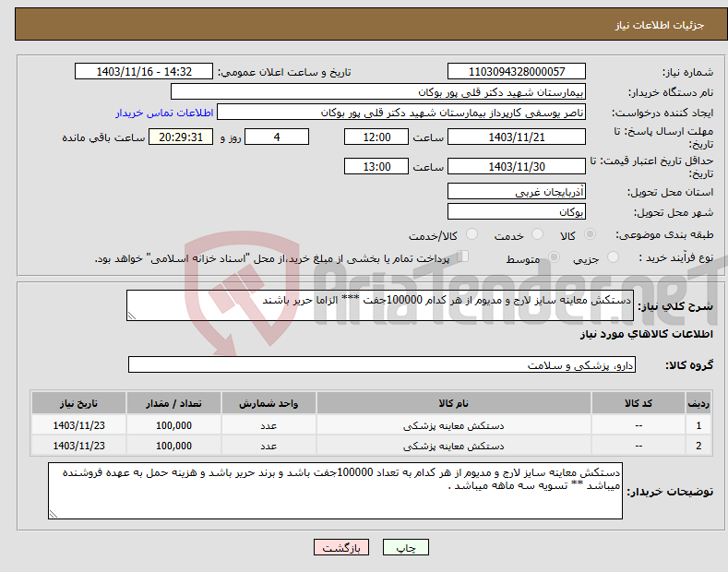Click the buyer organization name field
This screenshot has width=728, height=572.
378,92
